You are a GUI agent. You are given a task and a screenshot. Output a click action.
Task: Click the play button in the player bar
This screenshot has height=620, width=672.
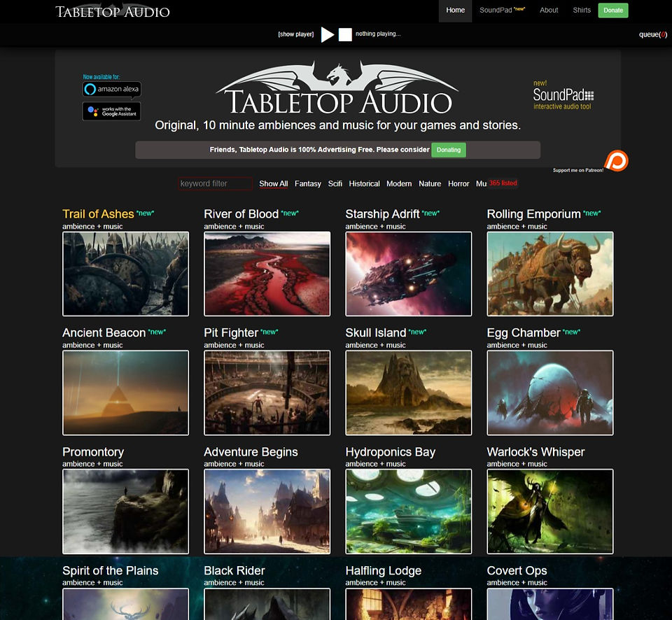[x=328, y=35]
